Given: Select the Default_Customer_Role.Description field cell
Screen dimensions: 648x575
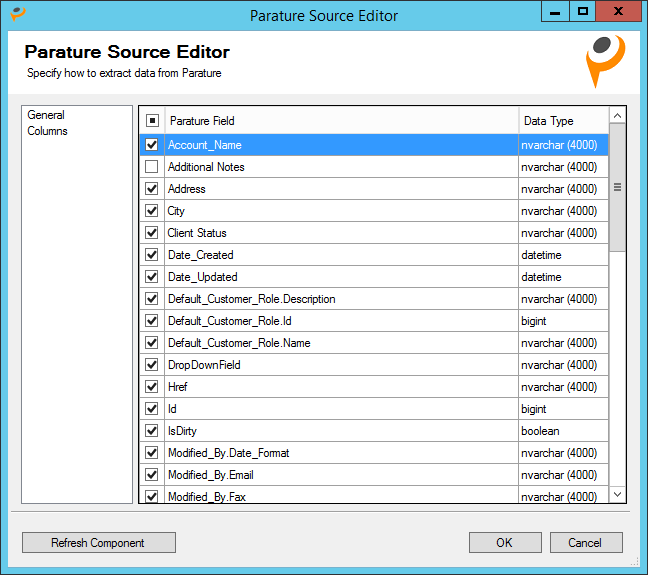Looking at the screenshot, I should click(x=341, y=298).
